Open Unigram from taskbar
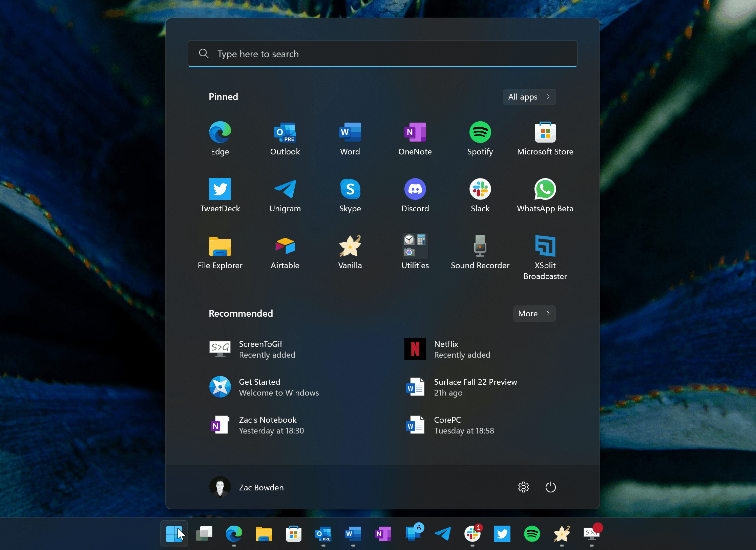This screenshot has height=550, width=756. (442, 534)
